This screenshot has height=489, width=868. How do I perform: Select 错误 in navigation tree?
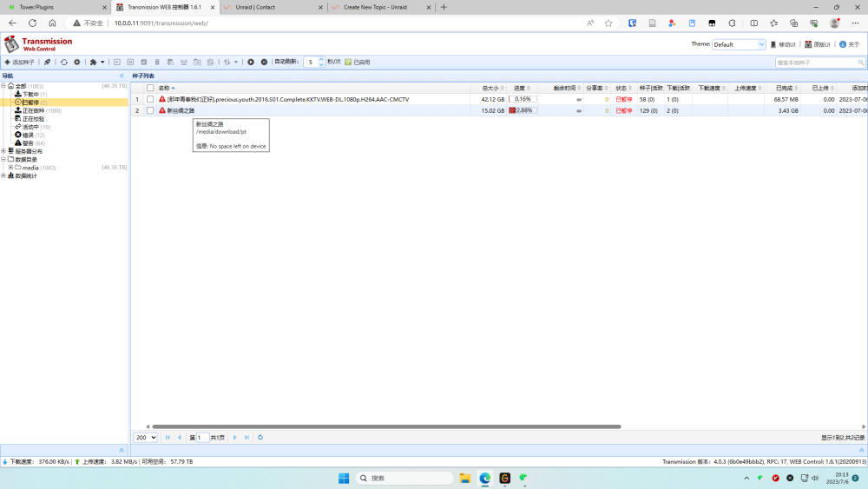click(30, 135)
